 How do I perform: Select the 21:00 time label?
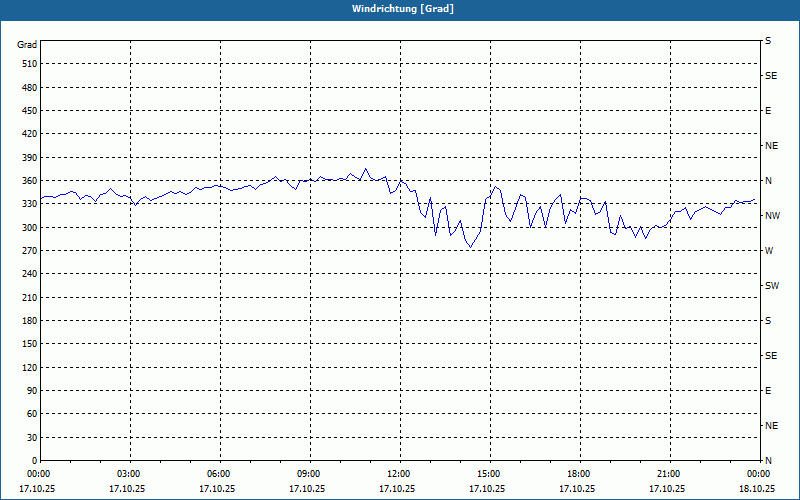[668, 474]
